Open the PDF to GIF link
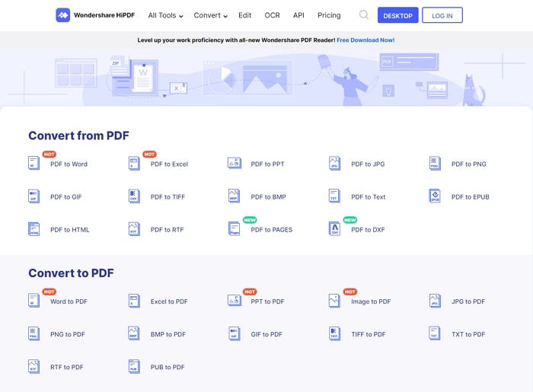 [66, 197]
